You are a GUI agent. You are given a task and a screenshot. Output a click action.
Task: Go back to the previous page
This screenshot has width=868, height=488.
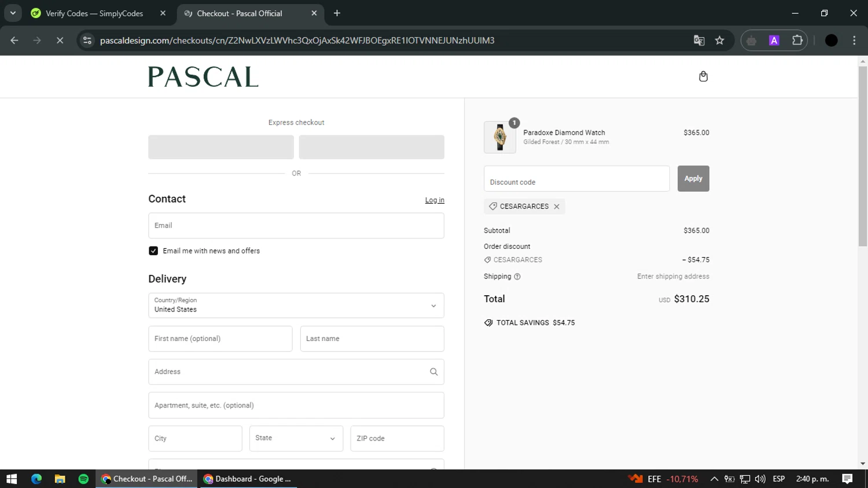tap(14, 41)
